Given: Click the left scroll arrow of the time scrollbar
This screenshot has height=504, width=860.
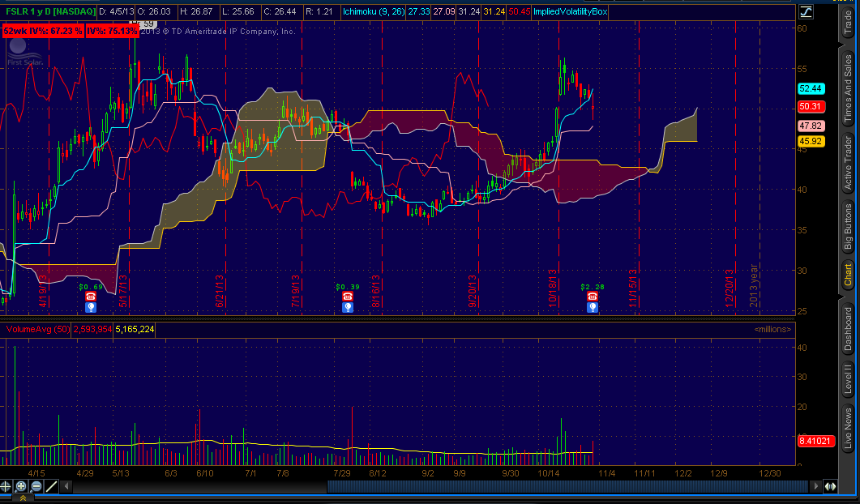Looking at the screenshot, I should [67, 486].
